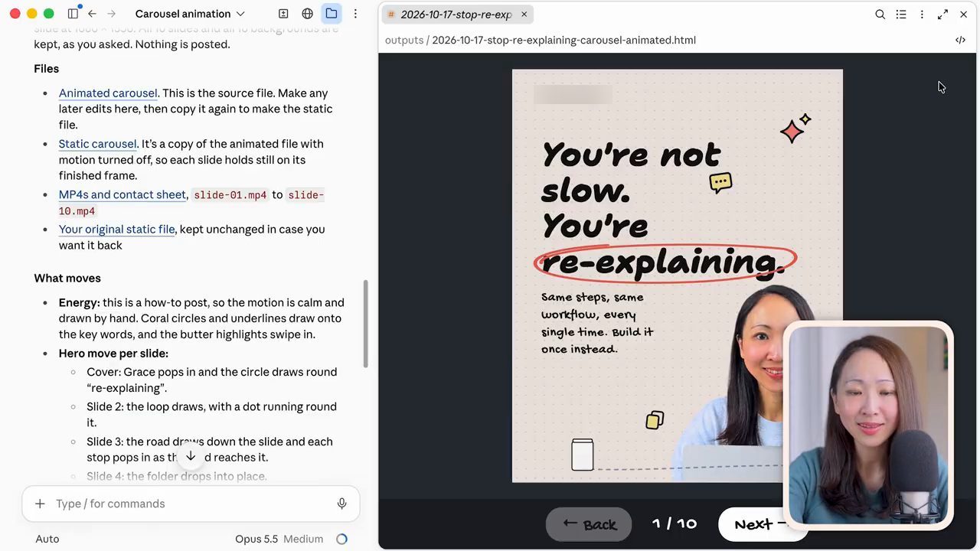The image size is (980, 551).
Task: Click the What moves heading
Action: pyautogui.click(x=67, y=279)
